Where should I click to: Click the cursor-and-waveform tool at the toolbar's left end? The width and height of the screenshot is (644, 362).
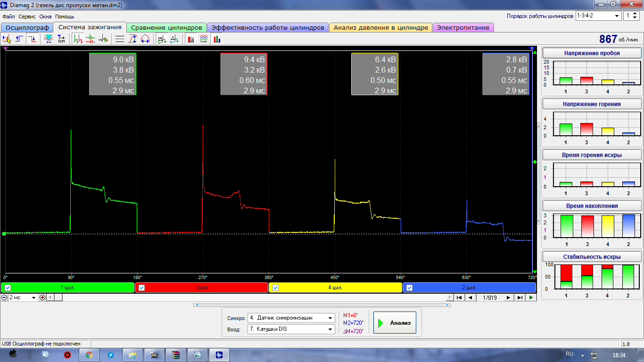[x=7, y=39]
